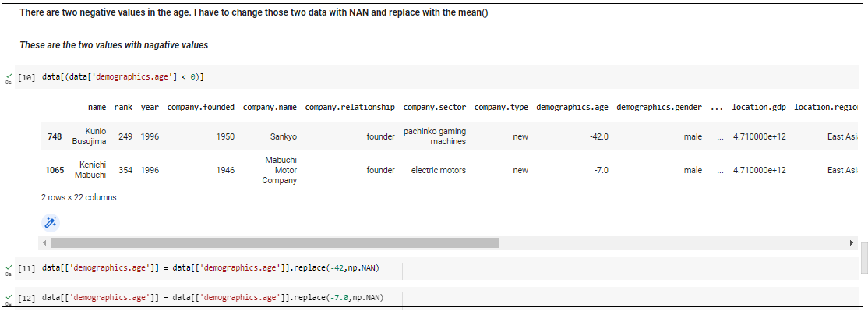Click the italic text about negative values
This screenshot has height=315, width=868.
pyautogui.click(x=114, y=45)
